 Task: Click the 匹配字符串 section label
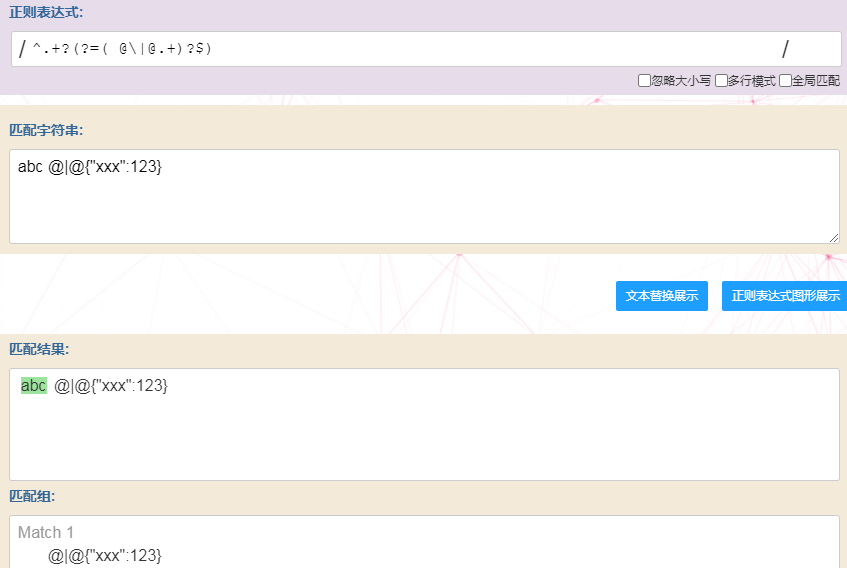tap(46, 130)
